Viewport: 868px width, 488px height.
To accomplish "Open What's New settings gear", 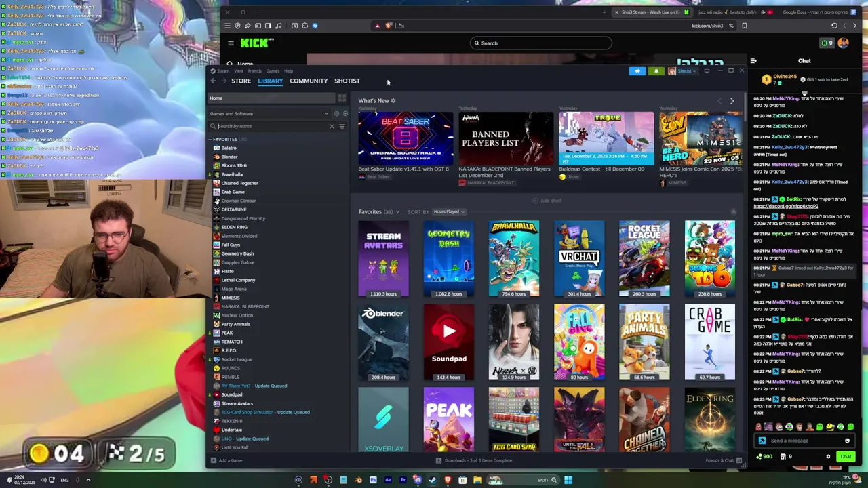I will tap(393, 101).
